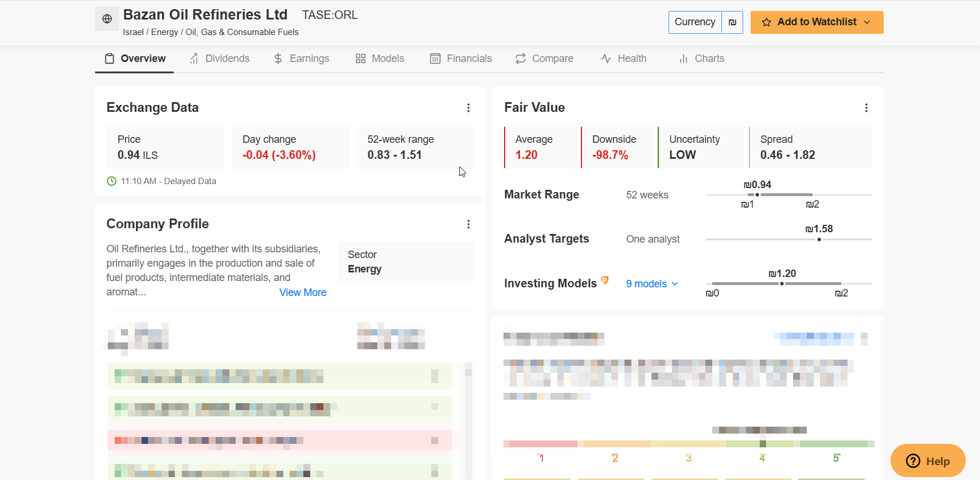Click the orange info badge by Investing Models
The height and width of the screenshot is (480, 980).
click(x=604, y=280)
